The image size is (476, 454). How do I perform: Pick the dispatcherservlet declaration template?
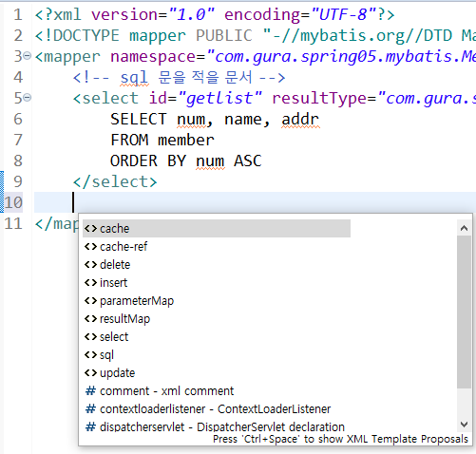tap(215, 427)
